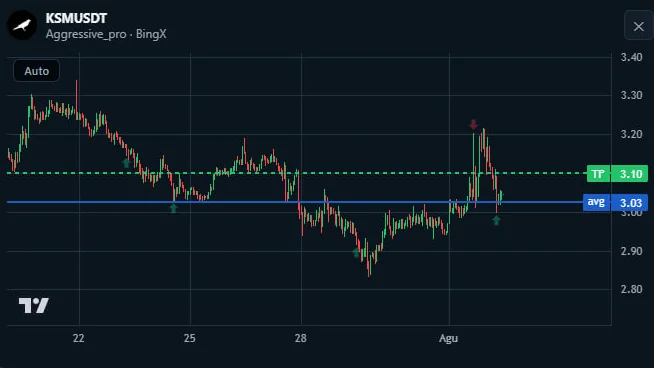Click the date label 25

pyautogui.click(x=189, y=338)
